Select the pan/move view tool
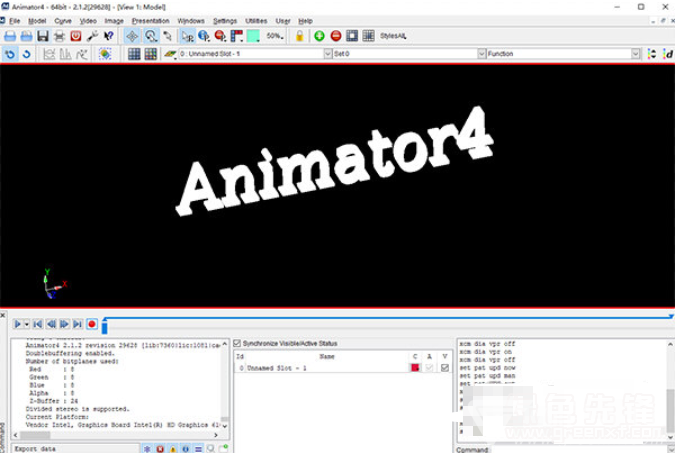The image size is (675, 453). pyautogui.click(x=132, y=36)
